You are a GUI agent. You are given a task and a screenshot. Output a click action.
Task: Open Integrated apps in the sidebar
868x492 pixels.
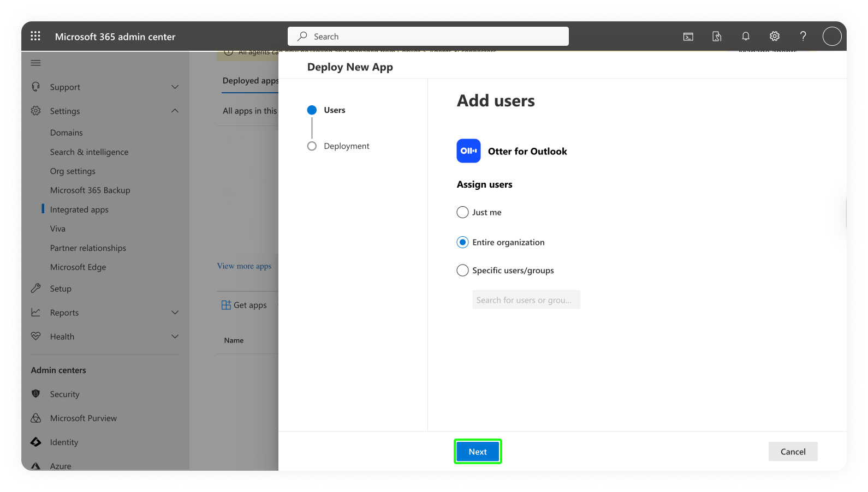pos(79,209)
